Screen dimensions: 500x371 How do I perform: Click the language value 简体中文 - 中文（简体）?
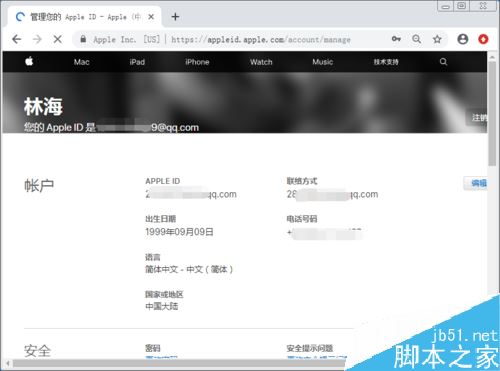pyautogui.click(x=189, y=269)
